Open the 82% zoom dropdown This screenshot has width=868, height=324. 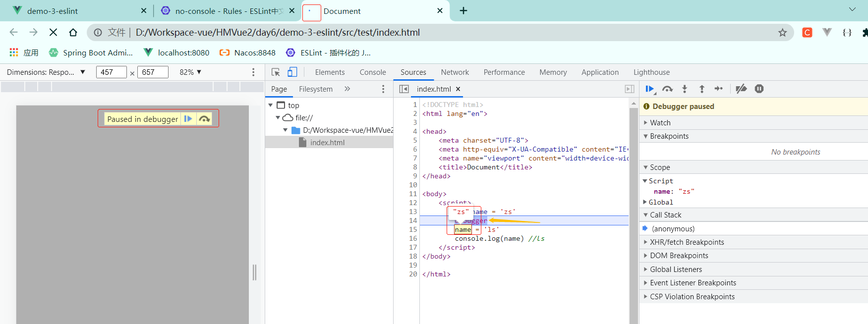click(x=190, y=72)
